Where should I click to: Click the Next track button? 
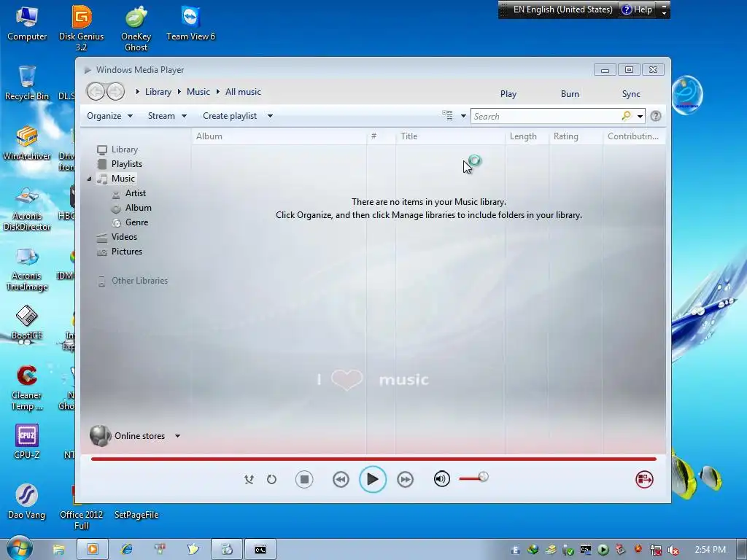point(405,479)
